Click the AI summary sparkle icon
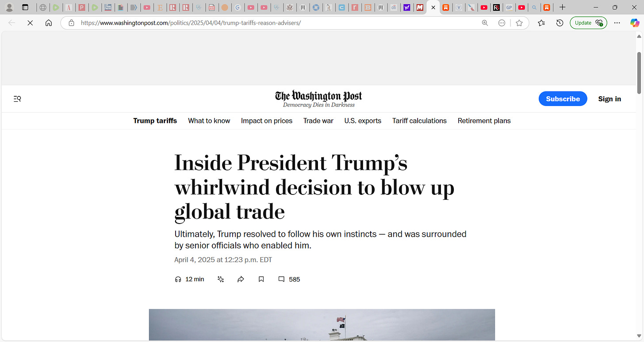 221,279
